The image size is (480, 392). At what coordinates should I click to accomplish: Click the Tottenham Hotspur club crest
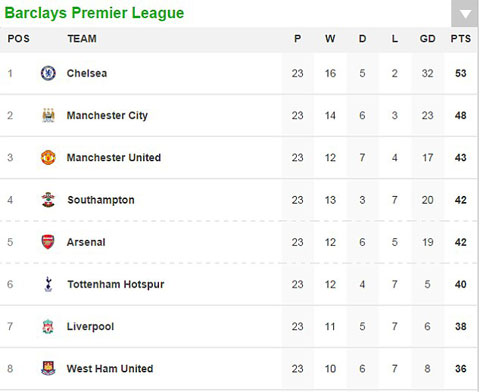48,284
